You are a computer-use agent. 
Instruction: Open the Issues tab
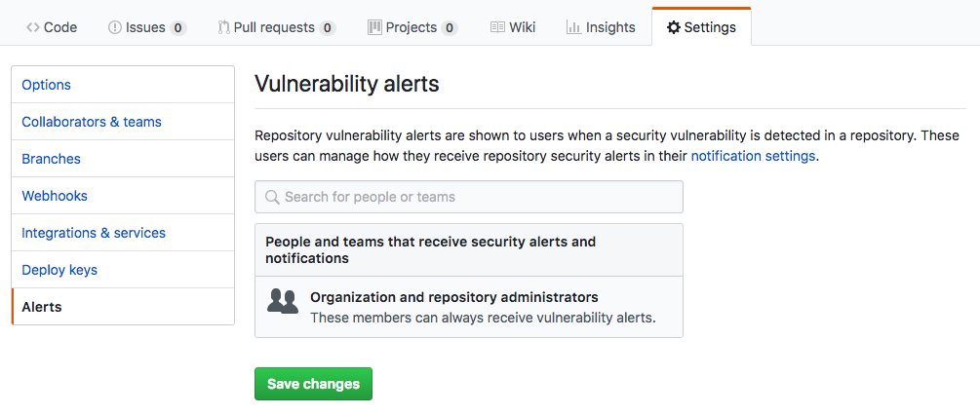coord(147,27)
